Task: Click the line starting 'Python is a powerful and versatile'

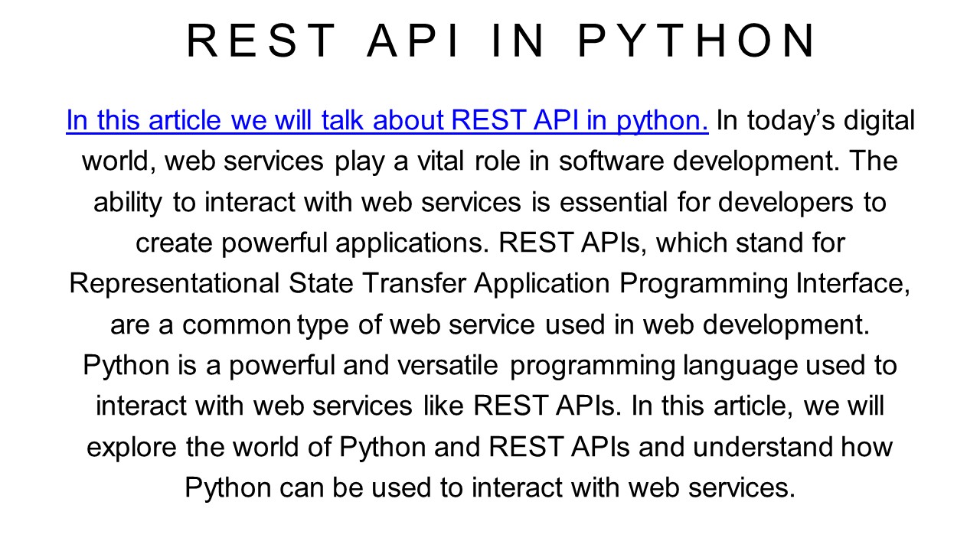Action: pyautogui.click(x=490, y=366)
